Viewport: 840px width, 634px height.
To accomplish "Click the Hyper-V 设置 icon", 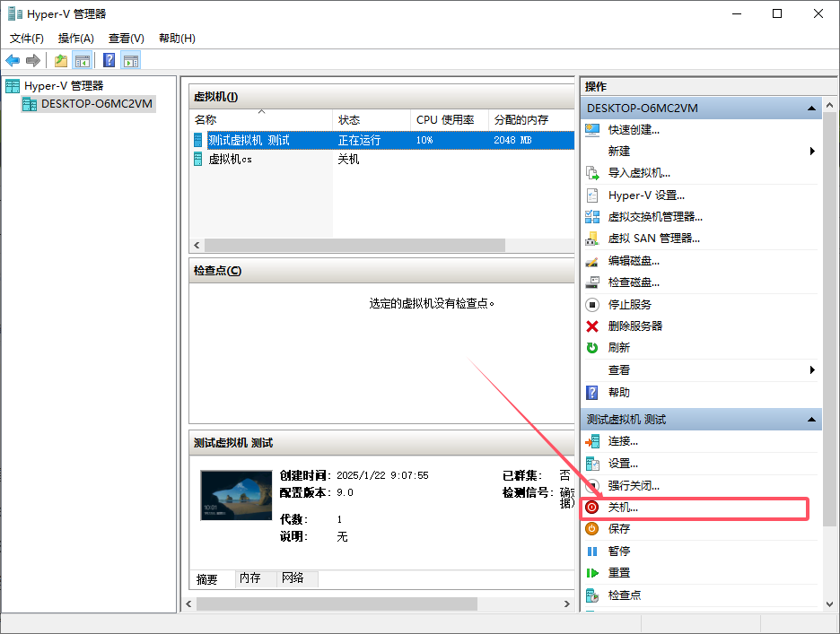I will pyautogui.click(x=592, y=195).
